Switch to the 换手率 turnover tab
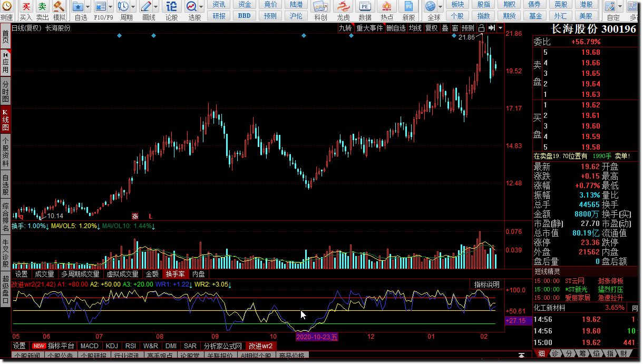This screenshot has height=364, width=643. point(175,274)
